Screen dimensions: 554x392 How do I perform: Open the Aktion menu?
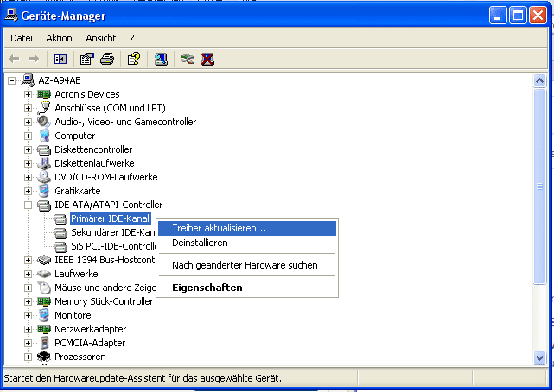(59, 38)
